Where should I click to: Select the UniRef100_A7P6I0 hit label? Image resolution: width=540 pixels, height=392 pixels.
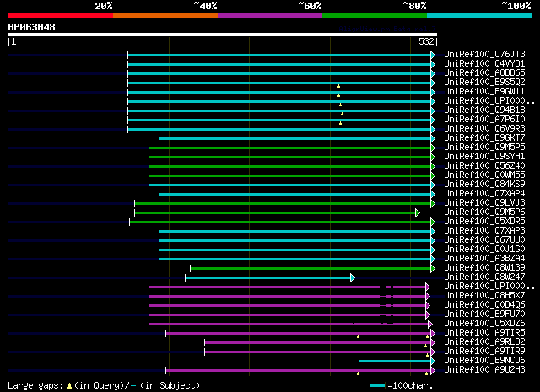click(484, 119)
